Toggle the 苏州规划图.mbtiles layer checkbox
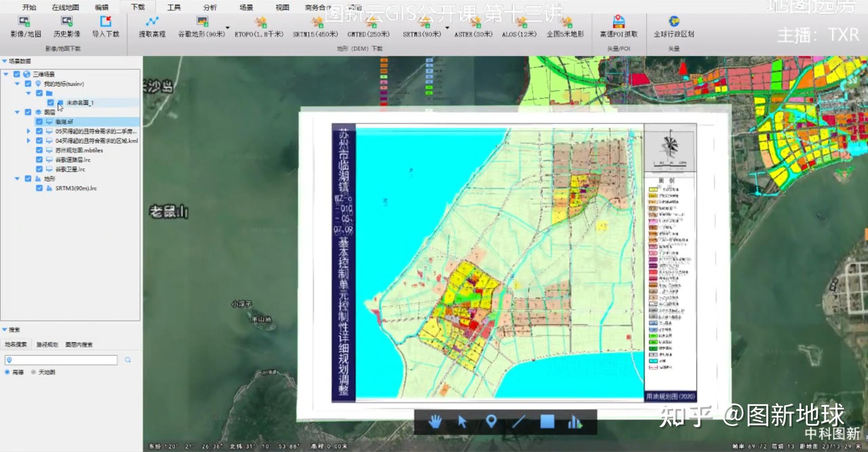 [39, 150]
